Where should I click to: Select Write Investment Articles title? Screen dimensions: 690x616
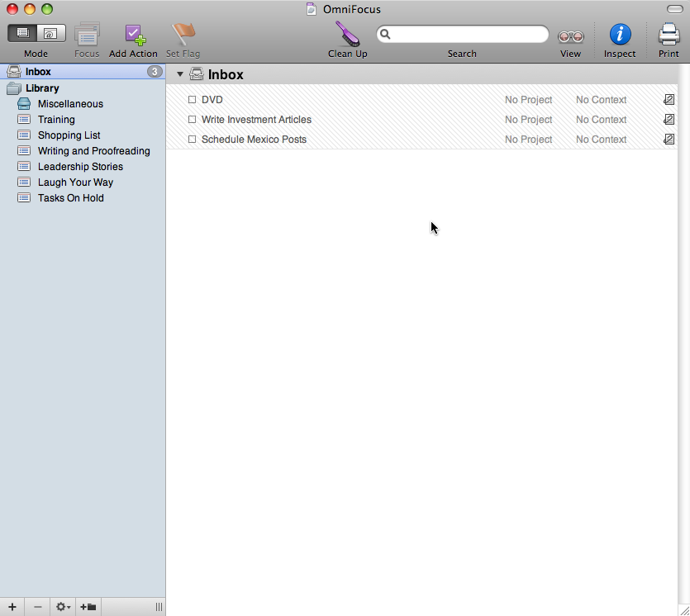coord(256,120)
